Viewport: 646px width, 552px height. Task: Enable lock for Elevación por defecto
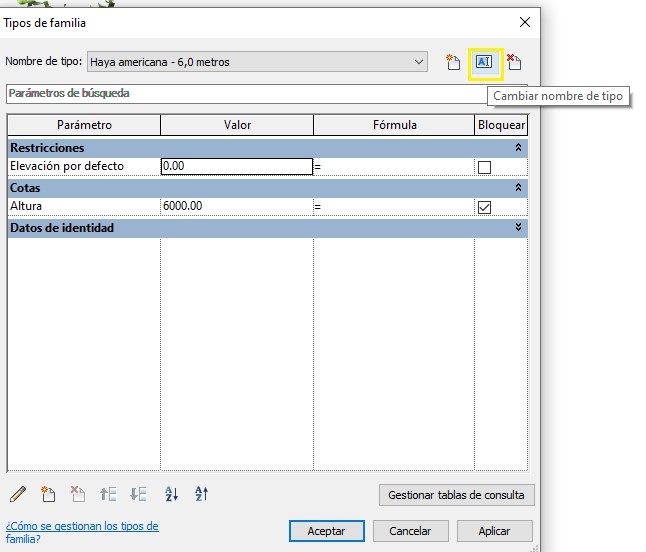(x=485, y=167)
